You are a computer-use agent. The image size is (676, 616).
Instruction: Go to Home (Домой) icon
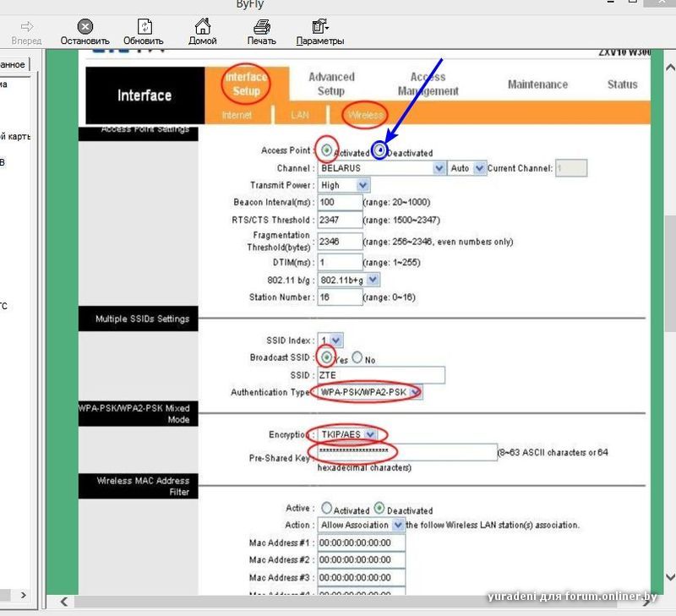(x=203, y=26)
